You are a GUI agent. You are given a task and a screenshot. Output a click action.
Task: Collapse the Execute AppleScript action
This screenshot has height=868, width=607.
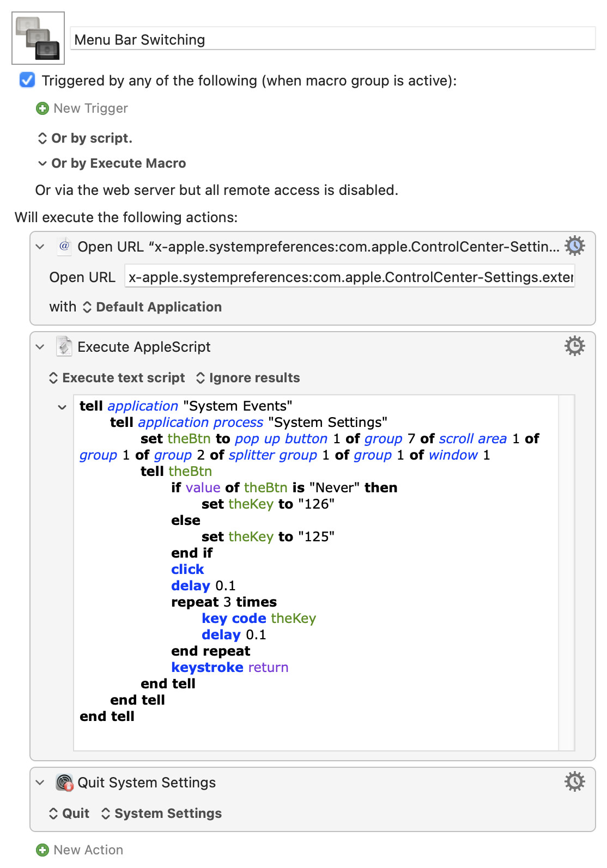click(40, 347)
